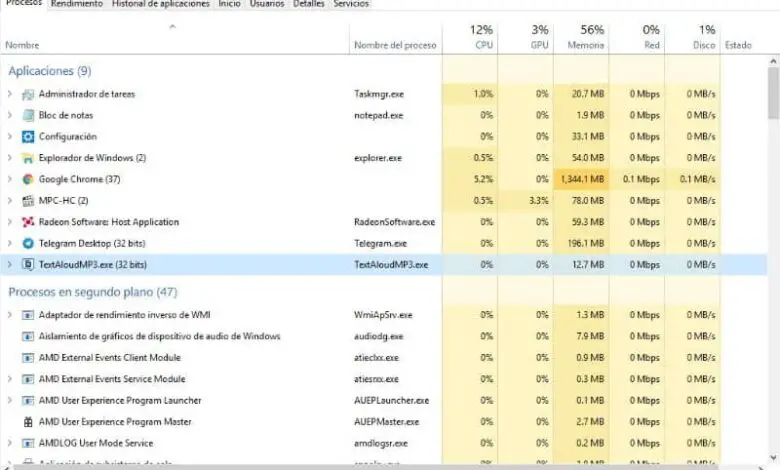This screenshot has height=470, width=780.
Task: Switch to the Rendimiento tab
Action: [x=77, y=4]
